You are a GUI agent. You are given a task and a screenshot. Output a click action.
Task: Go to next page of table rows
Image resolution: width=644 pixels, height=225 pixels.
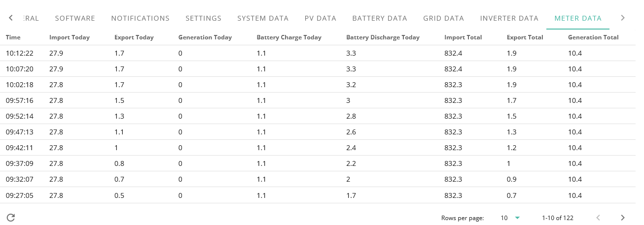623,218
